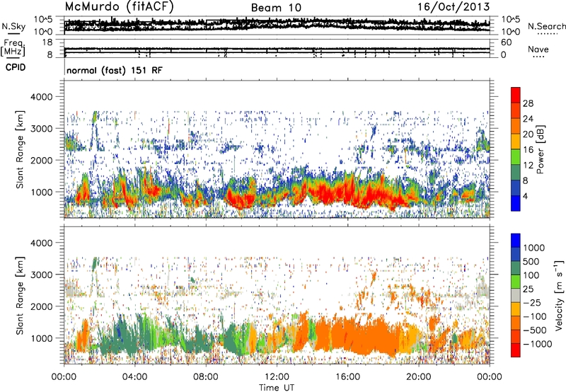The image size is (566, 392).
Task: Click the "60" tick of the Nave axis
Action: 506,42
